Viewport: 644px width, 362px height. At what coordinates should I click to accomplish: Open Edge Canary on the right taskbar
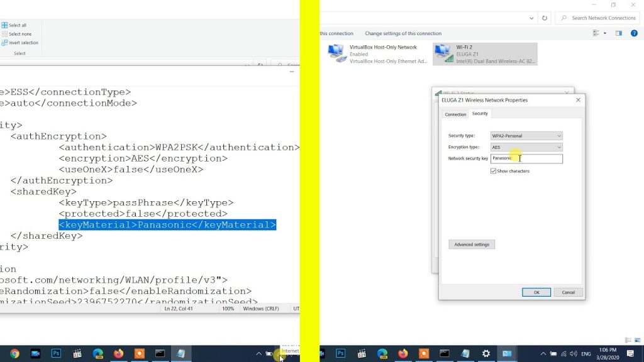[x=382, y=353]
